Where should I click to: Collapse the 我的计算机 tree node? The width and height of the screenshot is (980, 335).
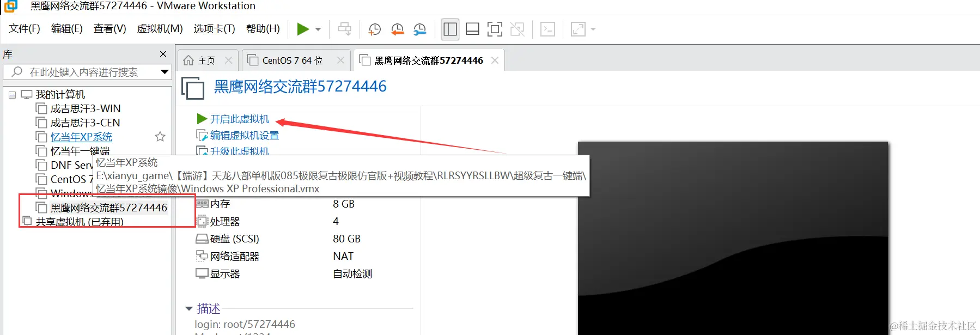(12, 95)
